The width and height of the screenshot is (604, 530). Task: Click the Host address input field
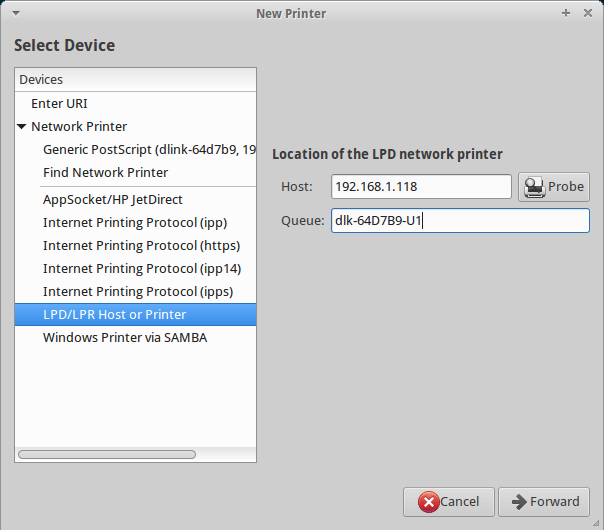[x=421, y=187]
